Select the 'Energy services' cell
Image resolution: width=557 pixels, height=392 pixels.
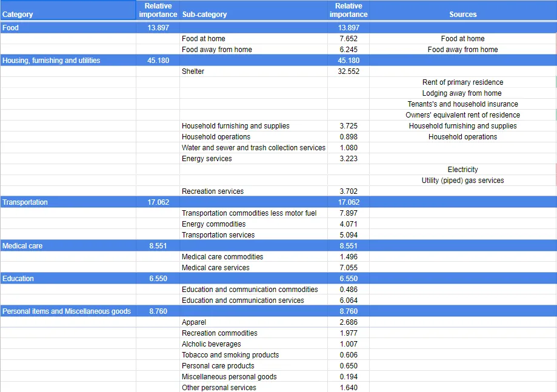[253, 159]
